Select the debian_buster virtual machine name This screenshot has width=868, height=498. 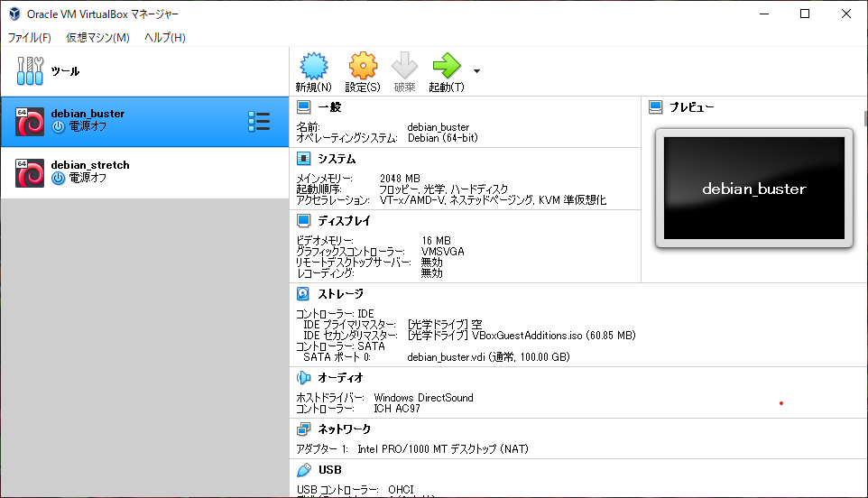(88, 114)
